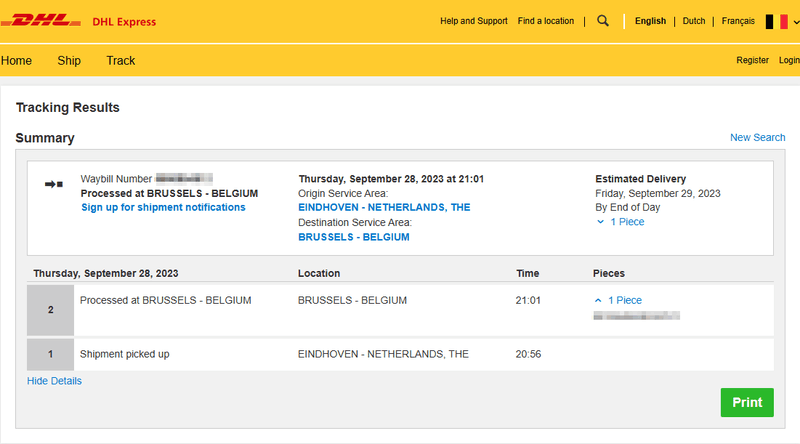Click the Belgium flag icon

[776, 21]
